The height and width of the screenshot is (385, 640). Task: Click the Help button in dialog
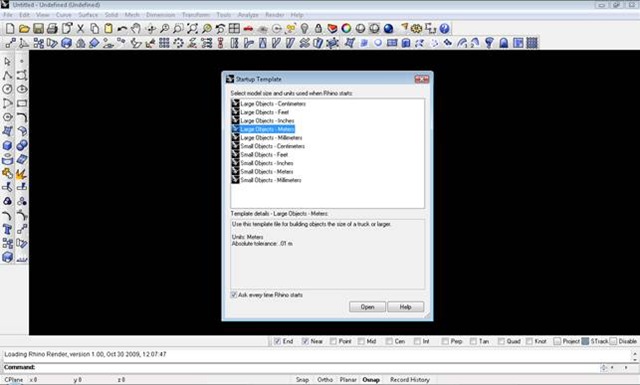coord(405,307)
